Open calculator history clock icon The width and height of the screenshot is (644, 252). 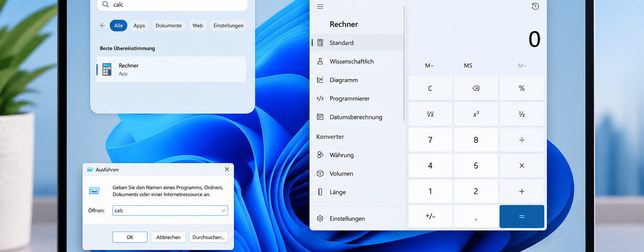(535, 6)
